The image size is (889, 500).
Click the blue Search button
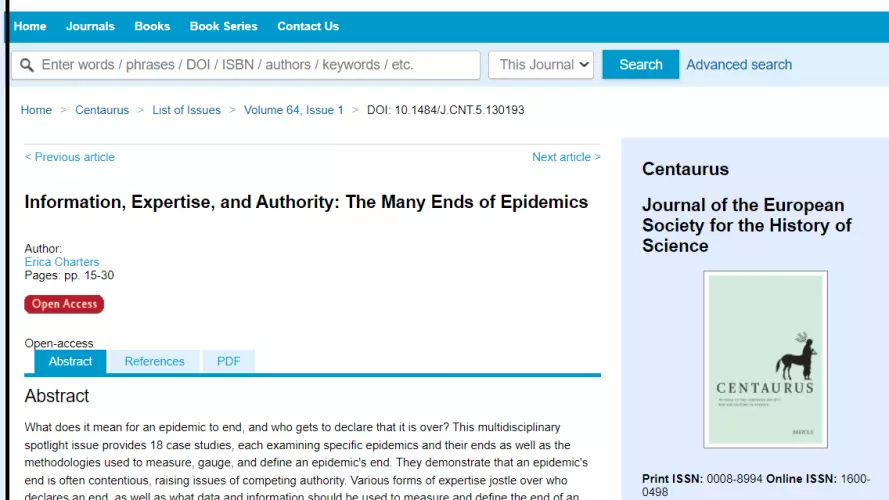pyautogui.click(x=640, y=65)
